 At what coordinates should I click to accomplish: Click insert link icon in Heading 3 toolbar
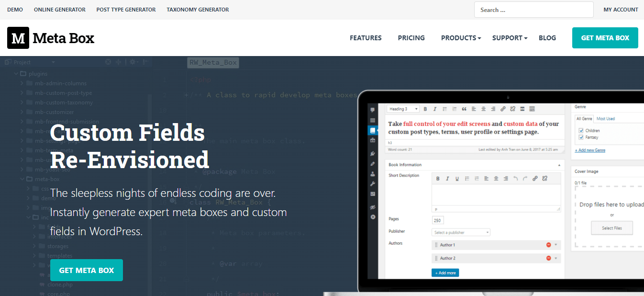503,109
